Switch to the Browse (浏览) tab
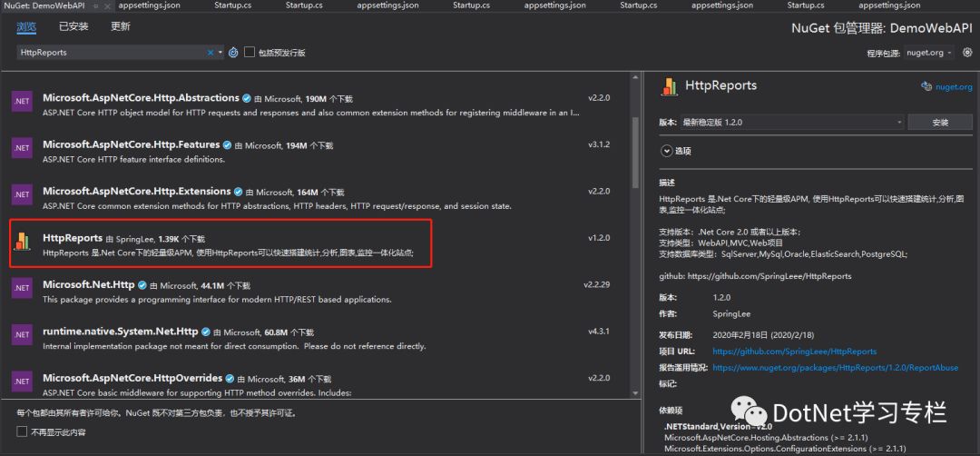The width and height of the screenshot is (980, 456). coord(26,27)
